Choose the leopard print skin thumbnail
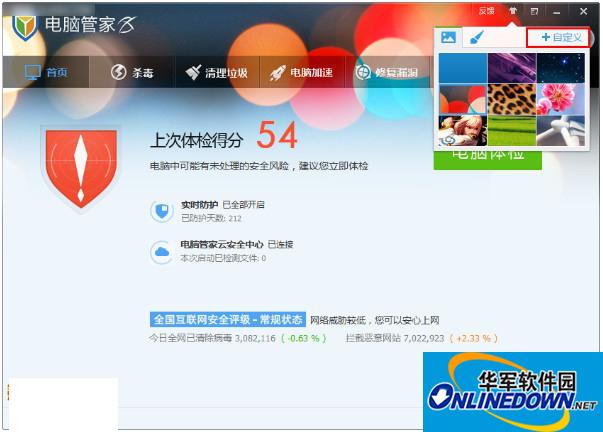The image size is (603, 432). point(512,100)
